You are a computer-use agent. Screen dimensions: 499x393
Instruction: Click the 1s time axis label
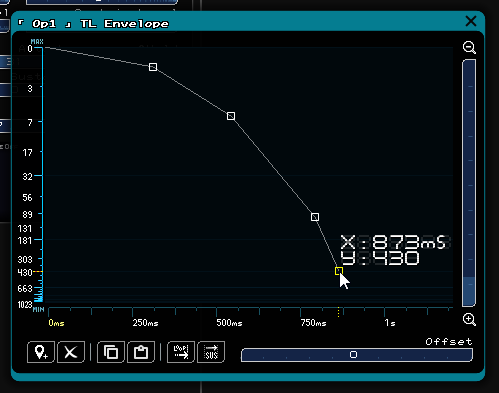click(x=390, y=323)
